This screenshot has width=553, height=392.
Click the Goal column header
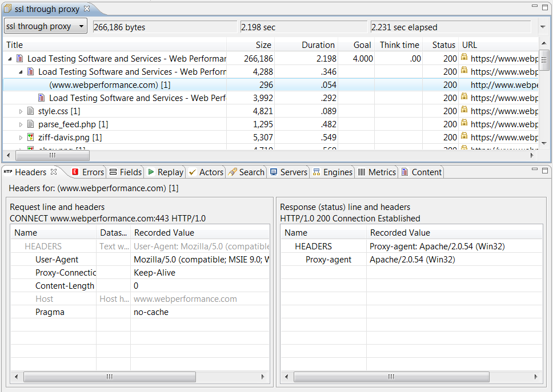click(356, 45)
